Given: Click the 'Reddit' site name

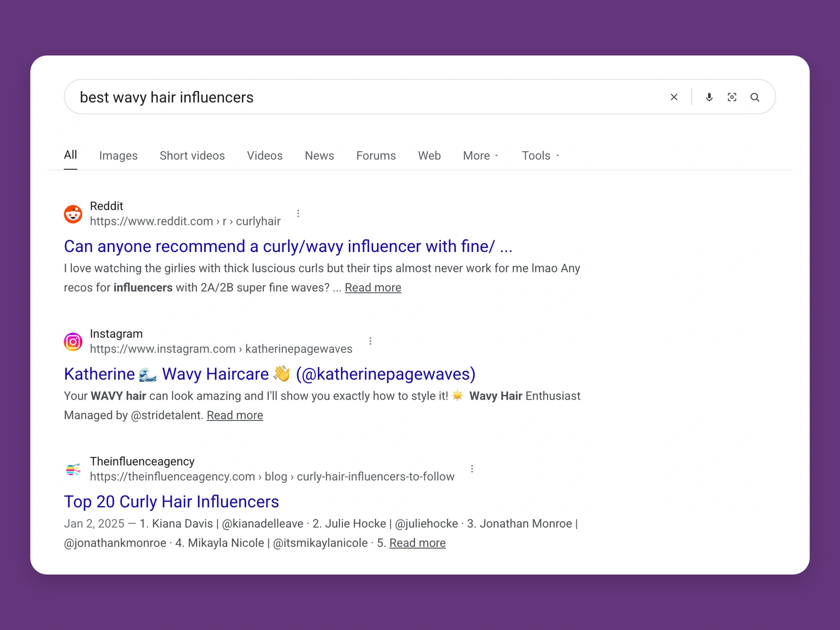Looking at the screenshot, I should click(x=107, y=206).
